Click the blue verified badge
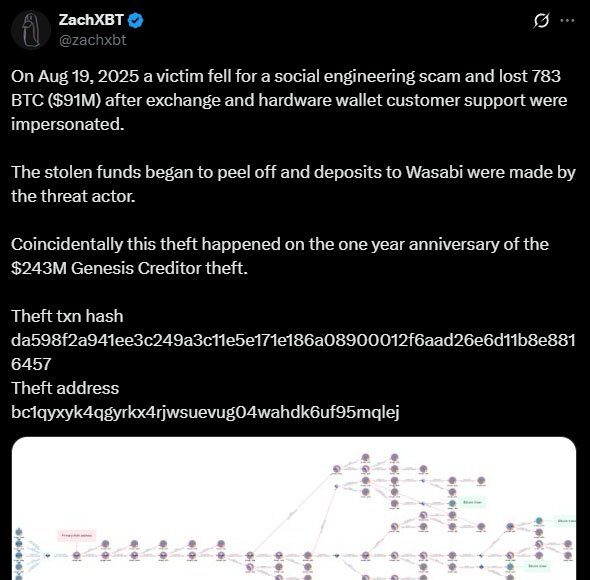Screen dimensions: 590x580 point(135,20)
